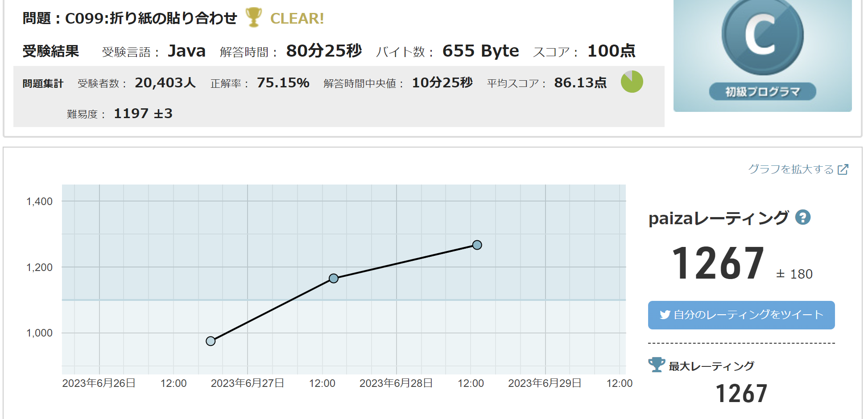This screenshot has height=419, width=868.
Task: Click the external-link icon beside グラフを拡大する
Action: click(x=843, y=169)
